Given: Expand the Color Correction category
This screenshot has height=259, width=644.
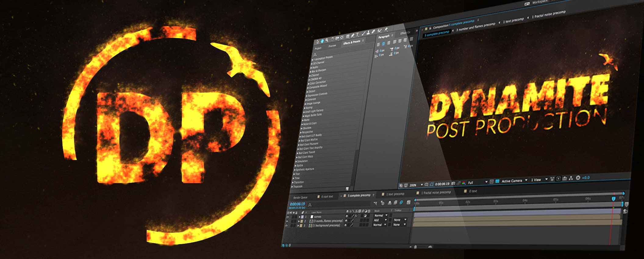Looking at the screenshot, I should pos(309,83).
